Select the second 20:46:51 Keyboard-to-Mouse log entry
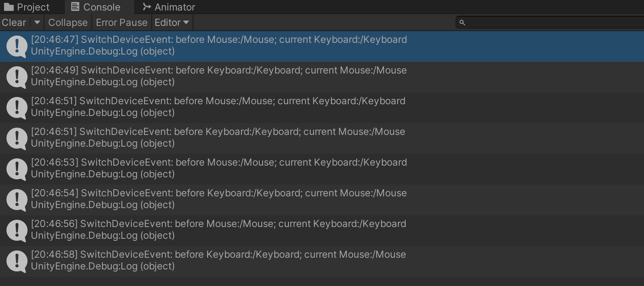The width and height of the screenshot is (644, 286). pos(218,138)
